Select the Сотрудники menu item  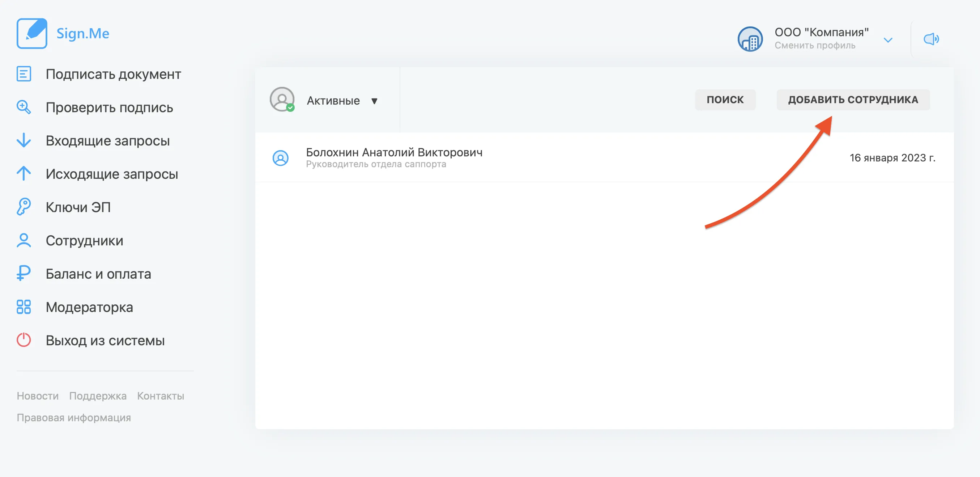(85, 241)
